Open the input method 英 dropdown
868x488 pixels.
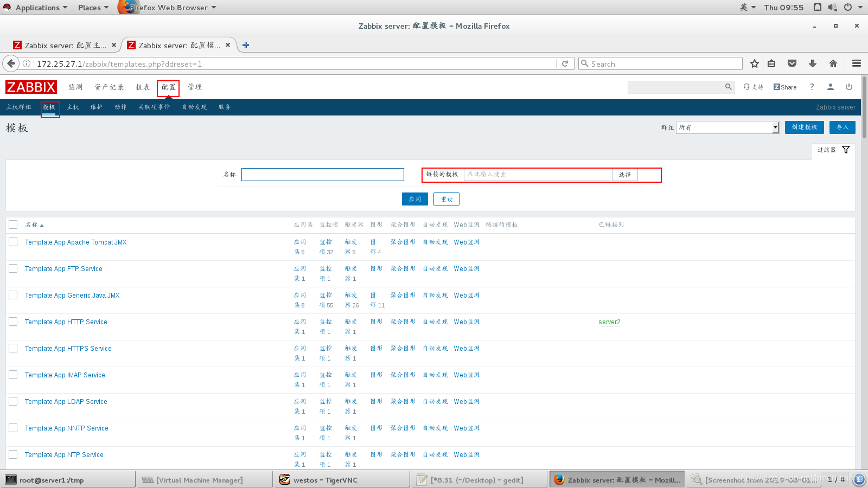click(748, 7)
